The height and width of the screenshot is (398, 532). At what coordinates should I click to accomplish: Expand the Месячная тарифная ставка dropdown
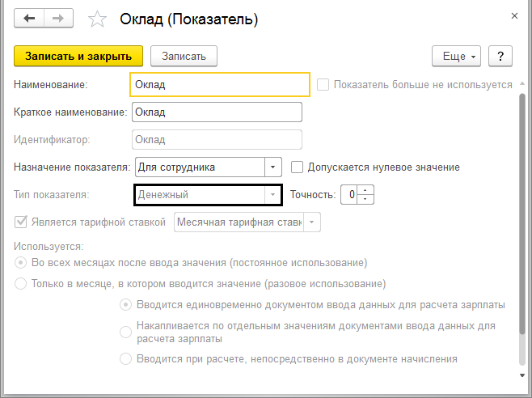click(x=313, y=222)
